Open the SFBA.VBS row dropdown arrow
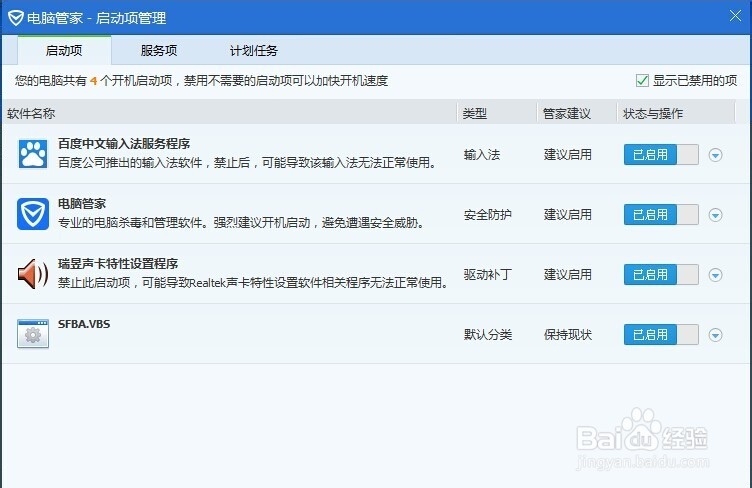The image size is (752, 488). point(716,335)
